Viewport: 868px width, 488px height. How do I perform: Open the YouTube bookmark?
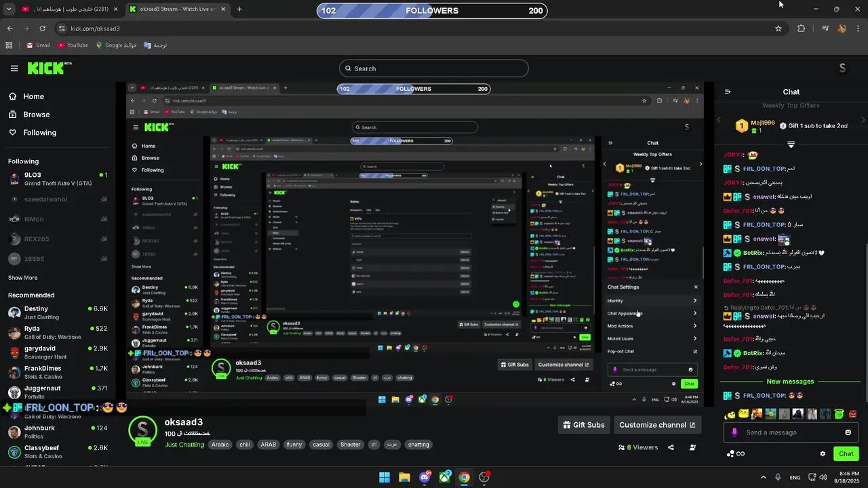tap(73, 45)
